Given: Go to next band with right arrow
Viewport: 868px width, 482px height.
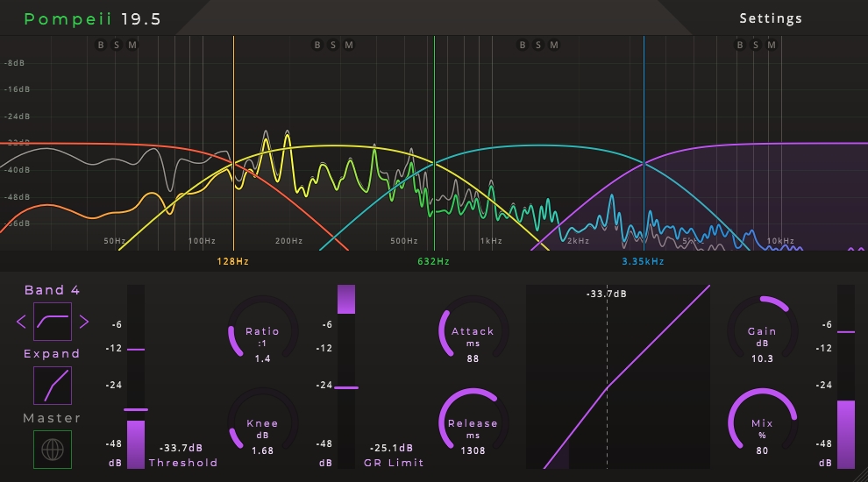Looking at the screenshot, I should point(84,322).
